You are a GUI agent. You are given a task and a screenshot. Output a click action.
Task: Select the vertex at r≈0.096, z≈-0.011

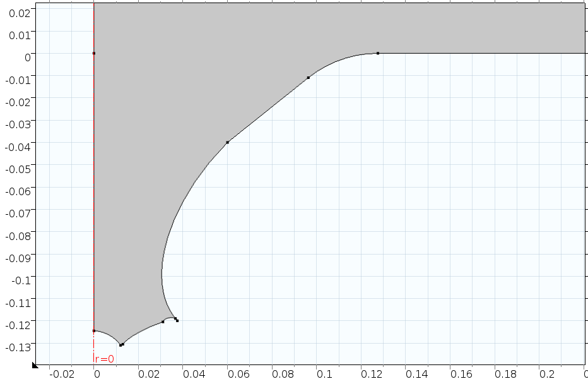point(309,78)
